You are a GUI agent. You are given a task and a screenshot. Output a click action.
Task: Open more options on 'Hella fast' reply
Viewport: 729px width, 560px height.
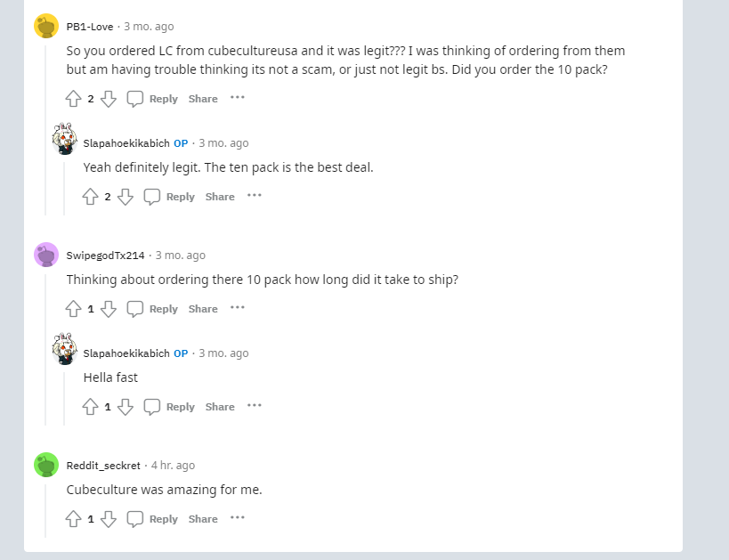tap(255, 405)
